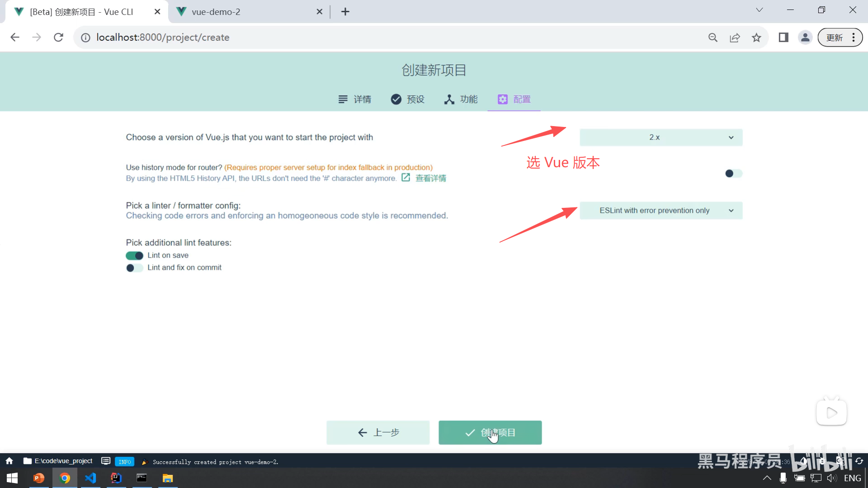Open Visual Studio Code from taskbar
Viewport: 868px width, 488px height.
(x=90, y=478)
